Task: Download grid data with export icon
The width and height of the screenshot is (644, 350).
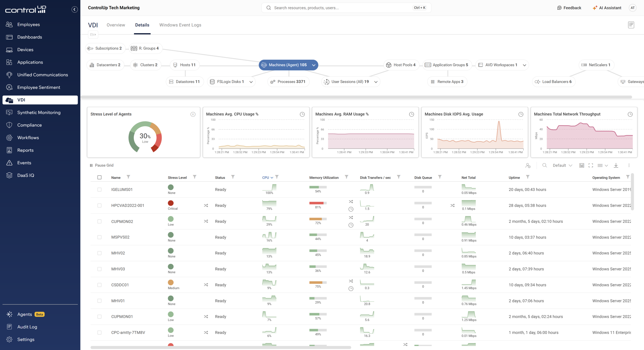Action: pos(616,165)
